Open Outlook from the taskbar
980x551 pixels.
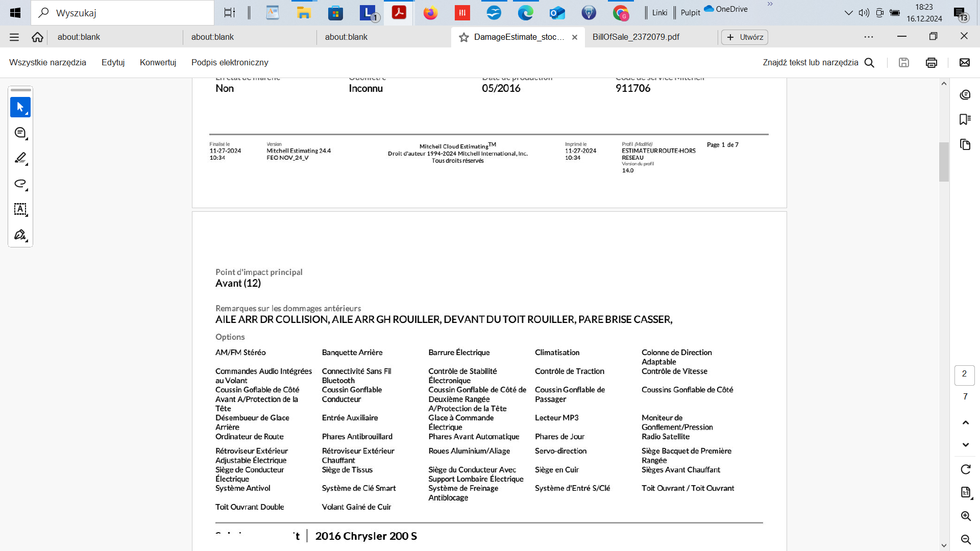point(557,13)
